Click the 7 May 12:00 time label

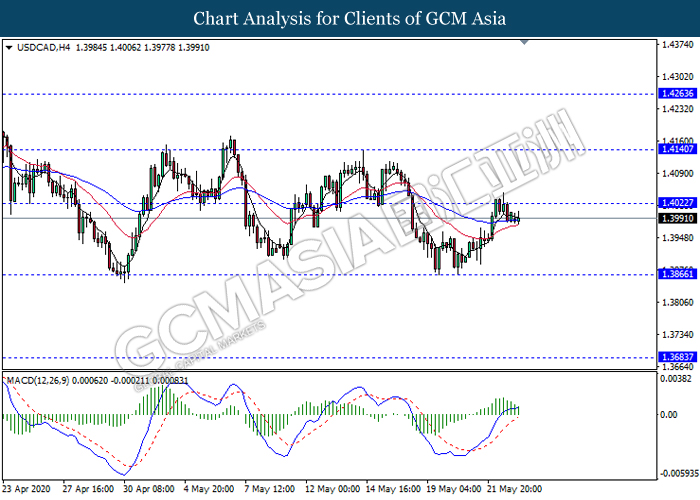pos(272,488)
